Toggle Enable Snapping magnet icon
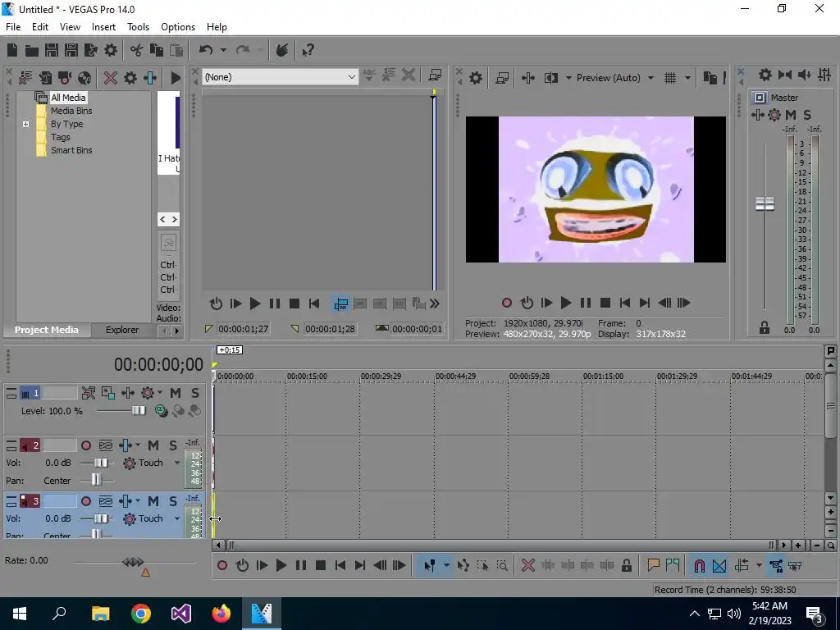 (x=699, y=565)
